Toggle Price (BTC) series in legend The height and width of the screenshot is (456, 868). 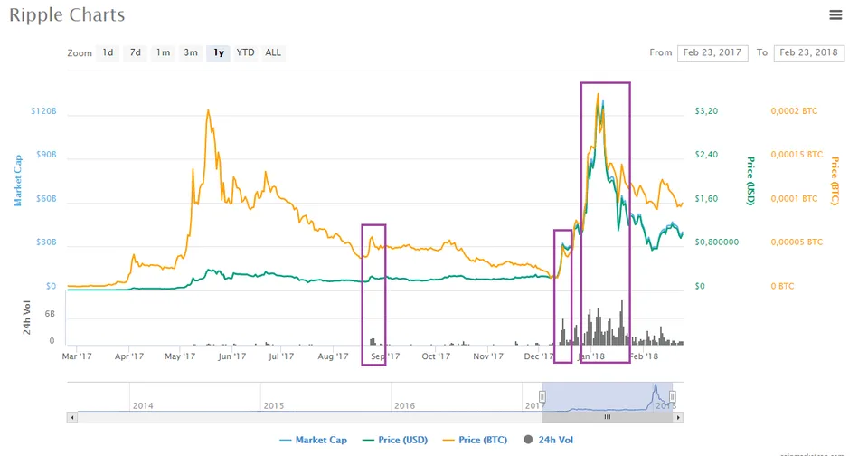(x=476, y=440)
